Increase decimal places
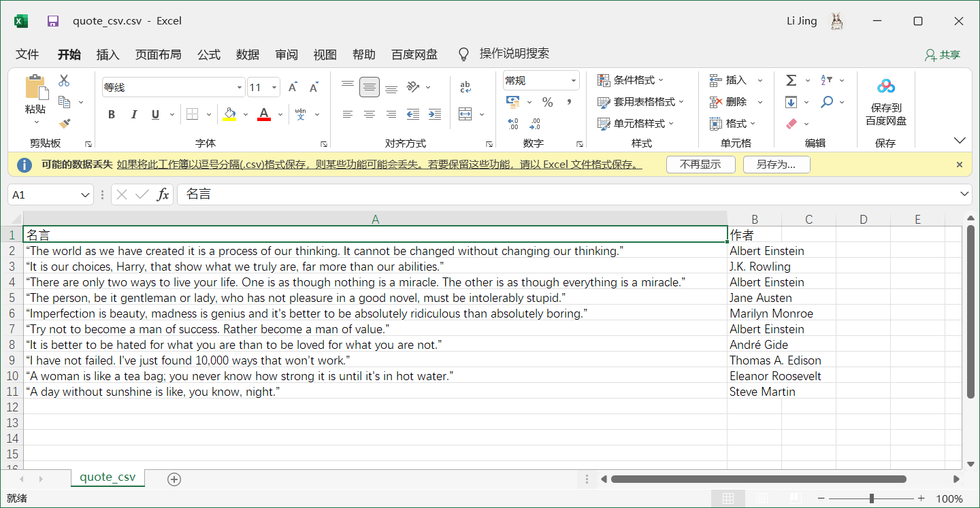This screenshot has width=980, height=508. 513,124
